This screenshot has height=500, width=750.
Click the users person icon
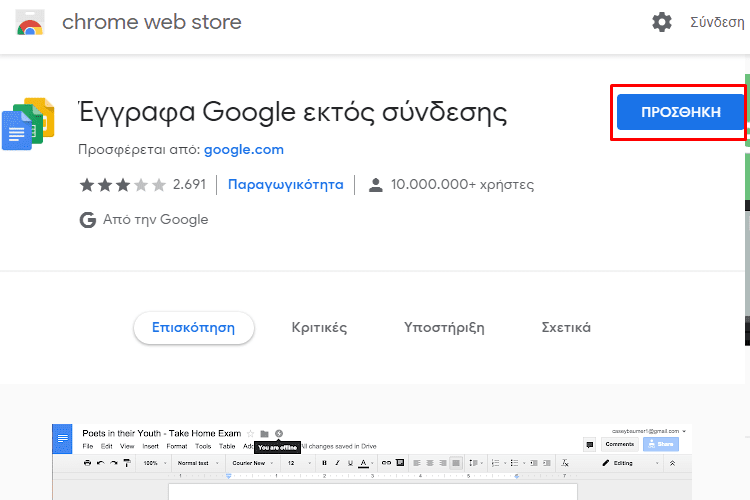(376, 185)
